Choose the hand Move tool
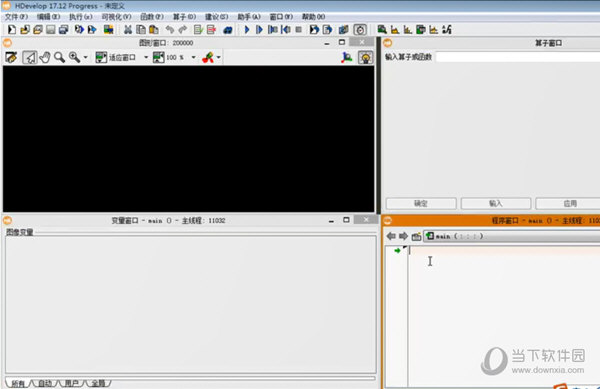Screen dimensions: 600x389 pos(45,57)
